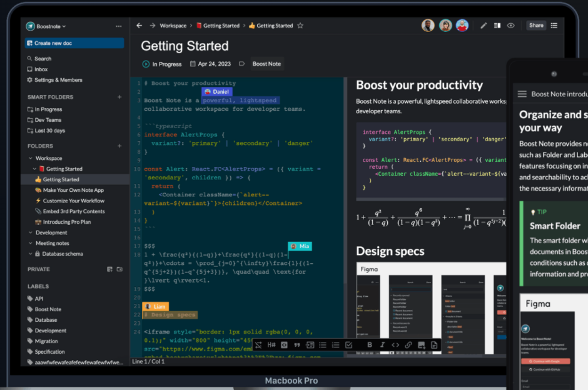
Task: Insert a bulleted list
Action: [323, 345]
